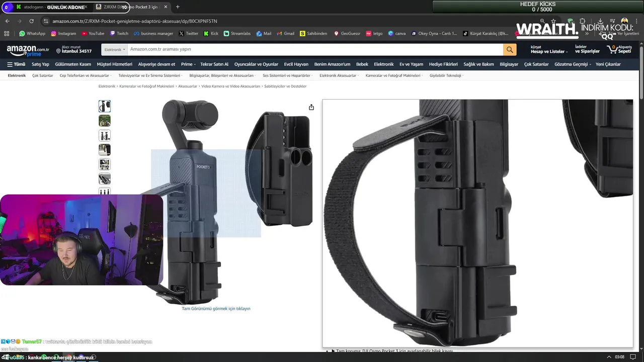Open Sabitleyiciler ve Destekler breadcrumb
The image size is (644, 362).
(285, 86)
